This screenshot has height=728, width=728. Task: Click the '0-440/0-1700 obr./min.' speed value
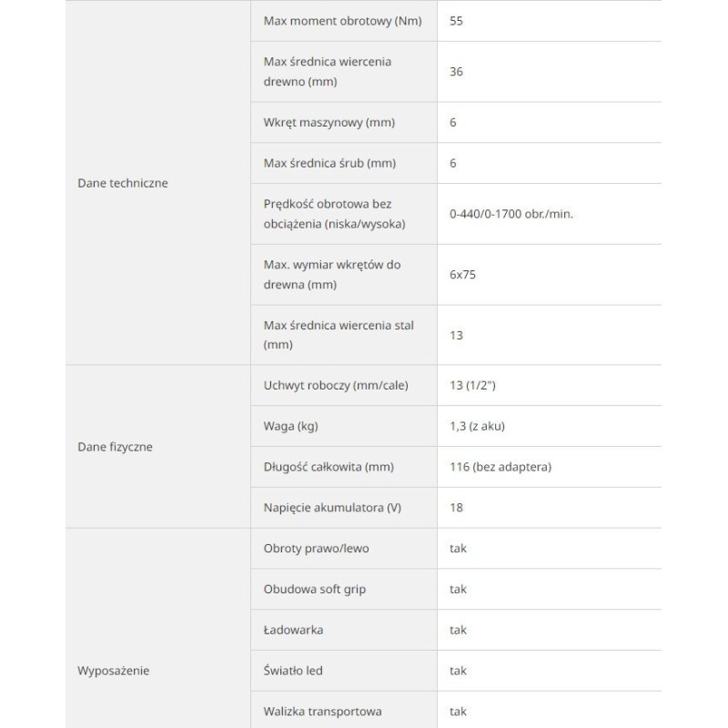[x=511, y=214]
